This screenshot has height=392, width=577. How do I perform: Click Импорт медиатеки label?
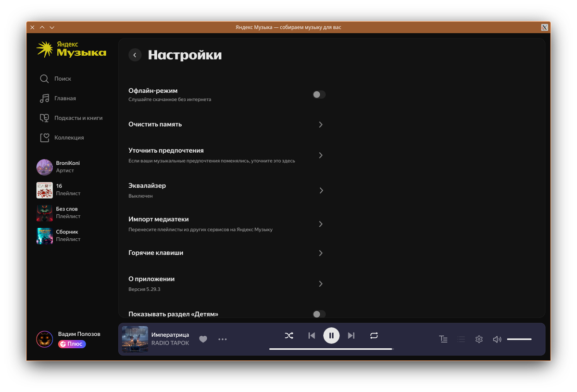click(158, 219)
